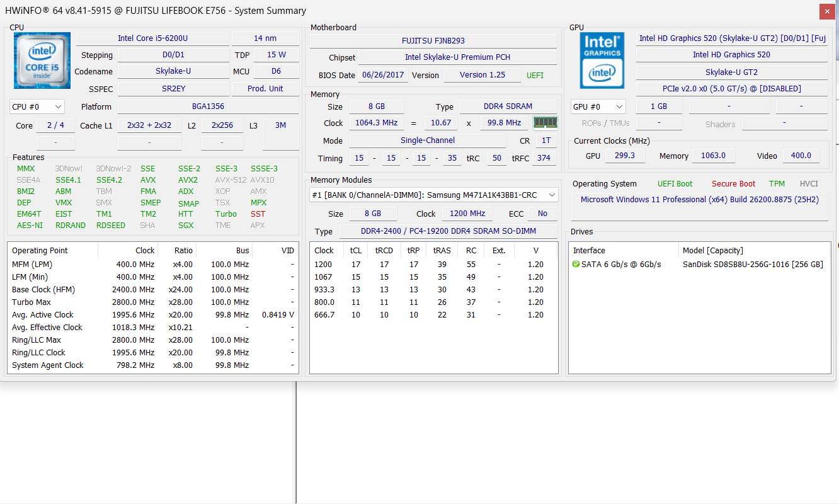Click the PCIe v2.0 x0 DISABLED field
The height and width of the screenshot is (504, 839).
click(x=731, y=89)
